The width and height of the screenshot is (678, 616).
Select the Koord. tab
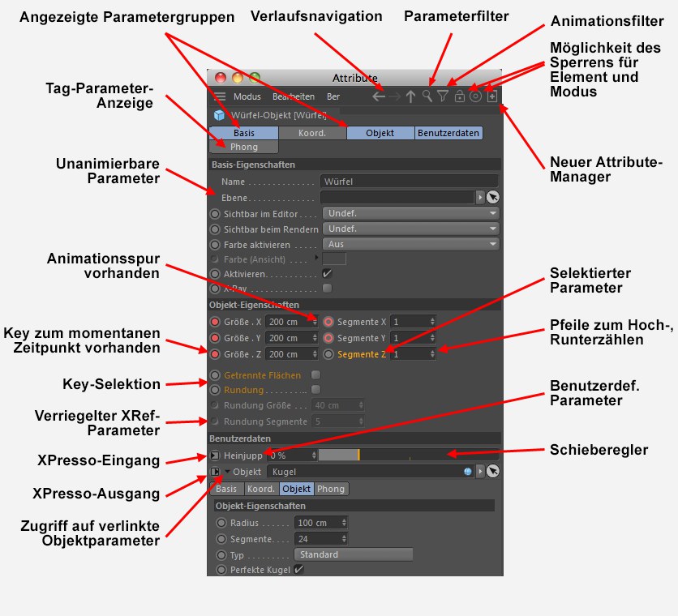(x=312, y=133)
